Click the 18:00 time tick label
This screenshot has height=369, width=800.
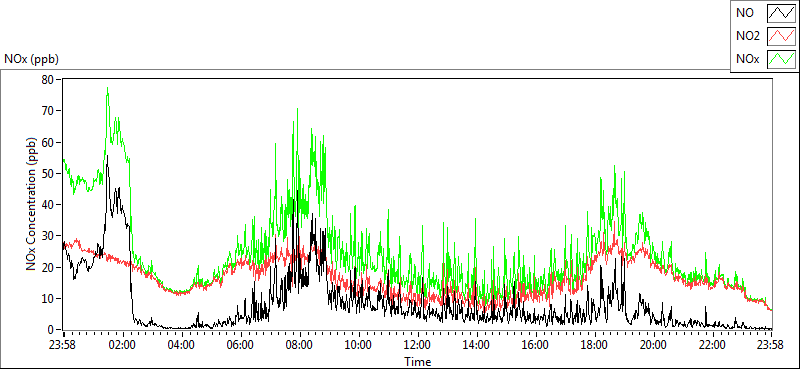pyautogui.click(x=594, y=345)
